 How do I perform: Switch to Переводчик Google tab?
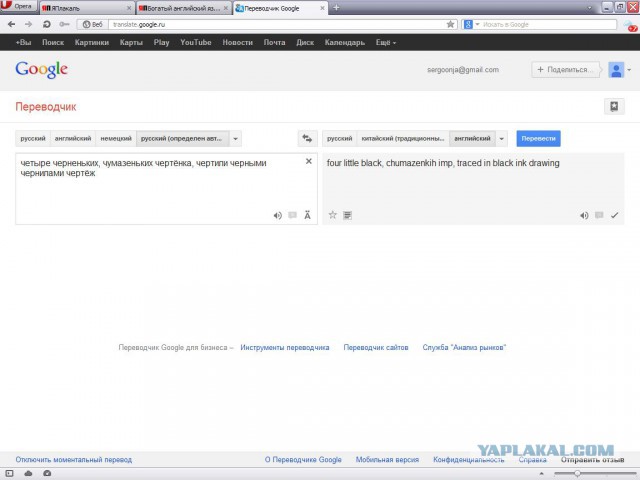point(280,8)
